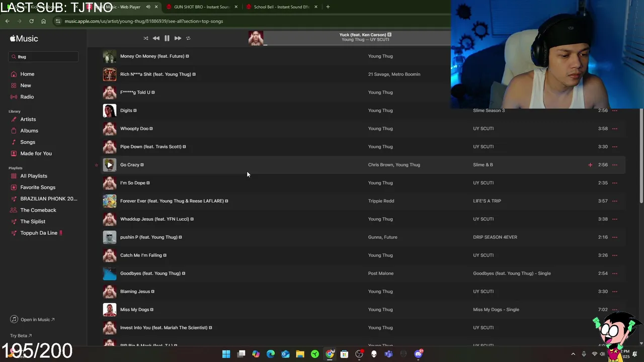644x362 pixels.
Task: Skip to the next track
Action: [x=178, y=38]
